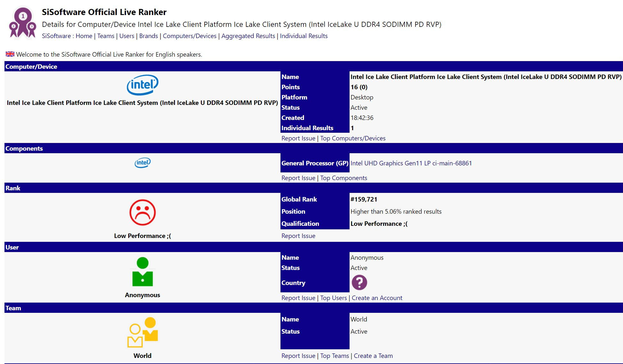
Task: Open the SiSoftware link in navigation
Action: click(x=56, y=36)
